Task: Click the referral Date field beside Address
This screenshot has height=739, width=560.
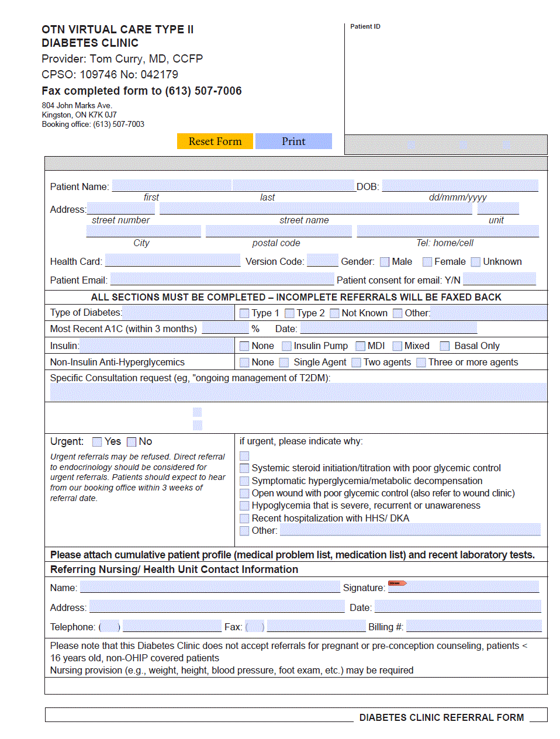Action: click(x=458, y=607)
